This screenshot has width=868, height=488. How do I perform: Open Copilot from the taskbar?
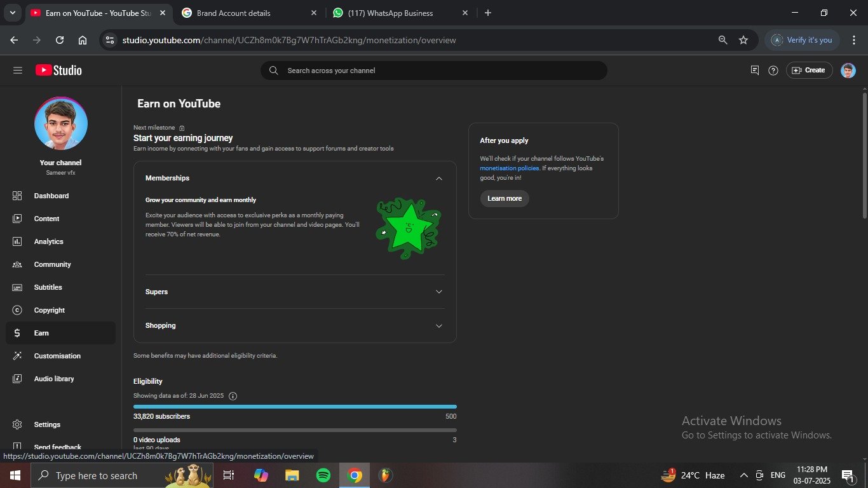click(x=261, y=475)
